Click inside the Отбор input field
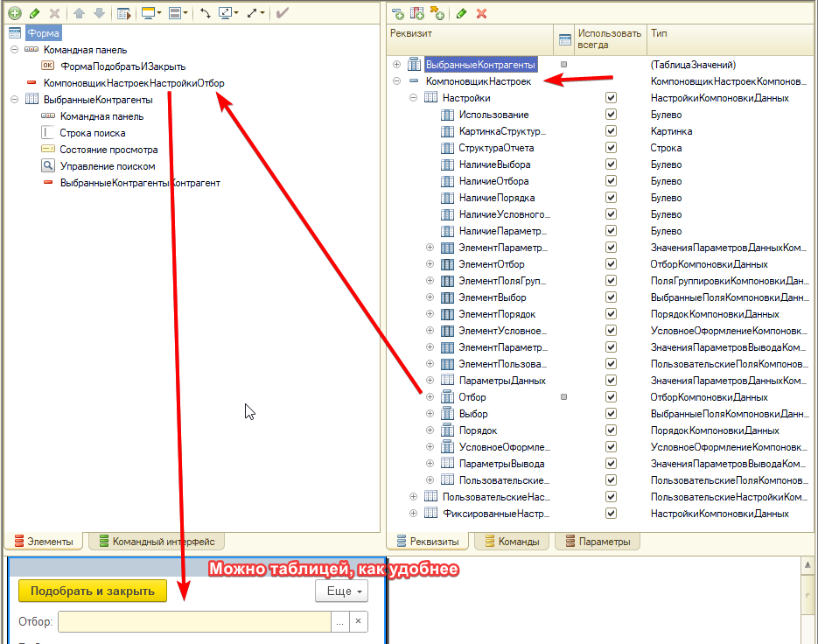Screen dimensions: 818x644 (192, 622)
